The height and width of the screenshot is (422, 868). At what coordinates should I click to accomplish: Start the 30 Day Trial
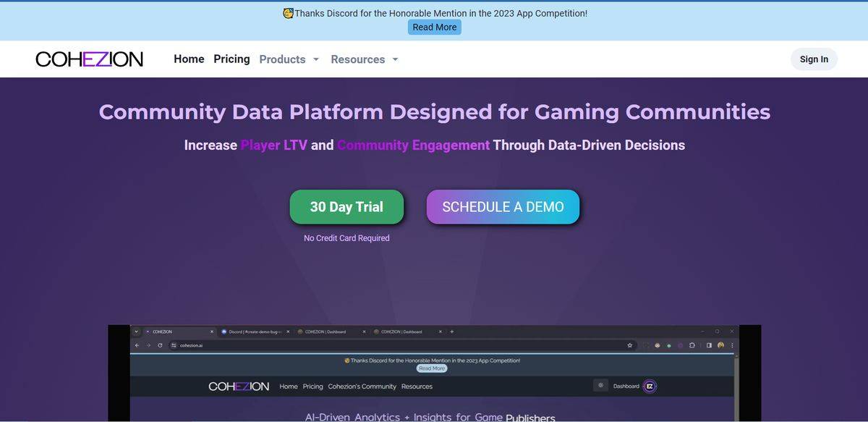(x=346, y=207)
